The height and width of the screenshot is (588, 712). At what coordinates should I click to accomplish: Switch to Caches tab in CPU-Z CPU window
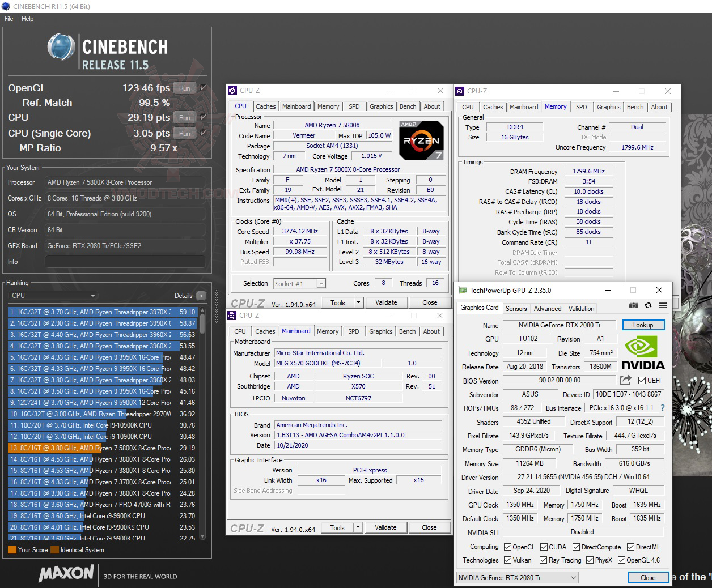click(x=265, y=106)
